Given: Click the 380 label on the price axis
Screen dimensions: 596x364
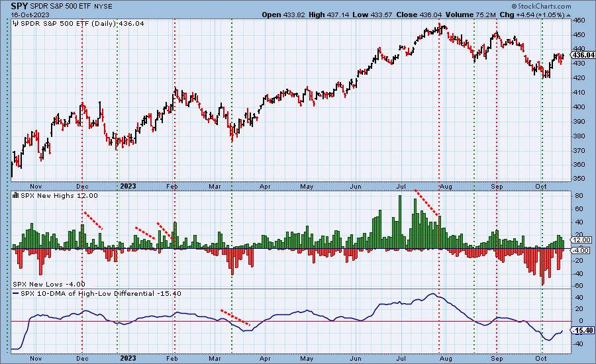Looking at the screenshot, I should [579, 136].
